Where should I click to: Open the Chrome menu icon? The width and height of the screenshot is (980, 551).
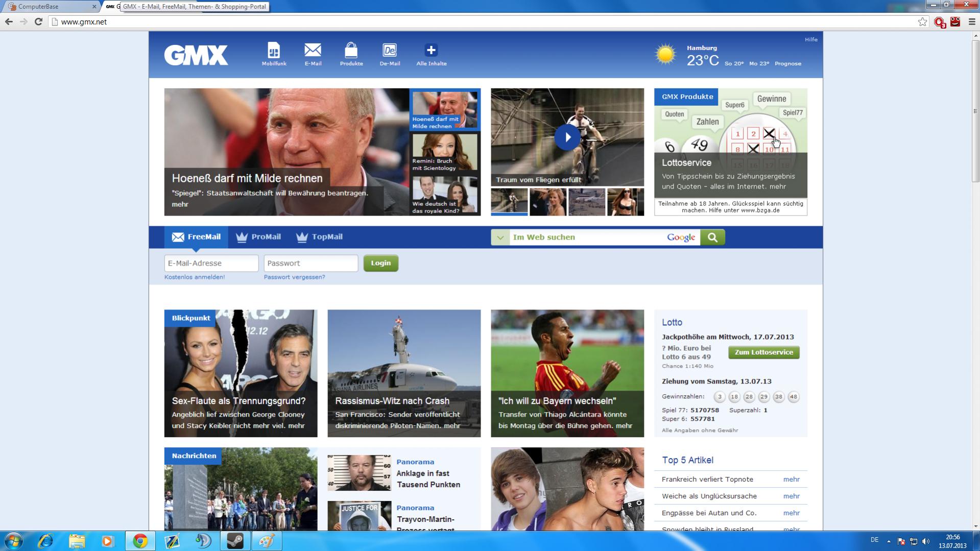pos(972,21)
